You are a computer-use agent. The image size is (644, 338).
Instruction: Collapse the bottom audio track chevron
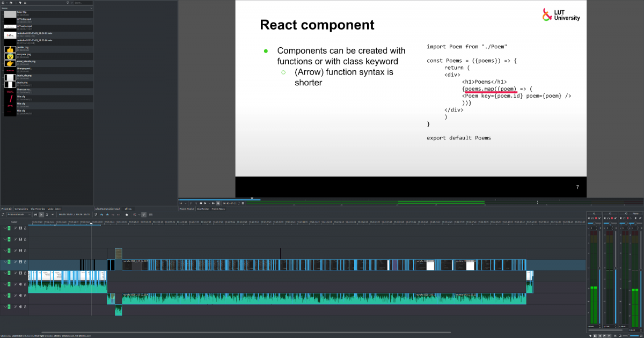pyautogui.click(x=5, y=307)
